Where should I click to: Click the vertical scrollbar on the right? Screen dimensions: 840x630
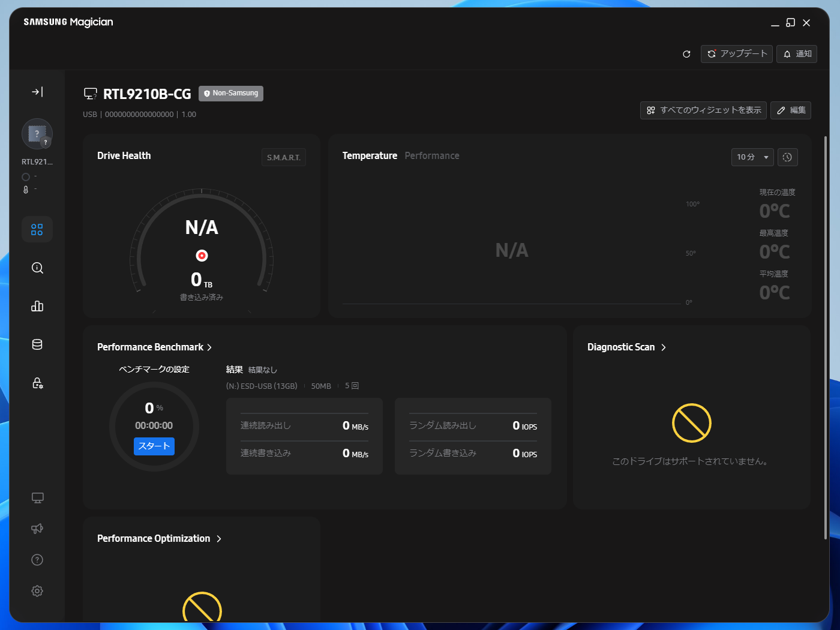[x=826, y=337]
